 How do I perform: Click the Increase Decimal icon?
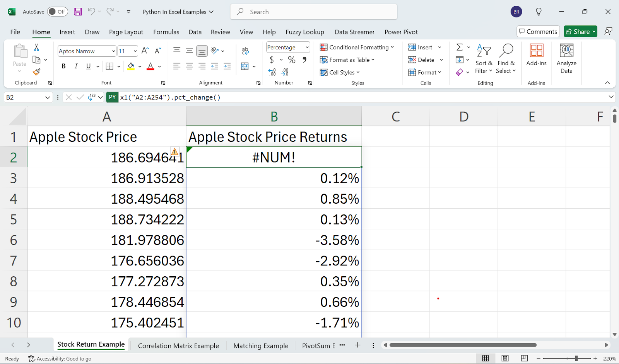click(x=272, y=72)
